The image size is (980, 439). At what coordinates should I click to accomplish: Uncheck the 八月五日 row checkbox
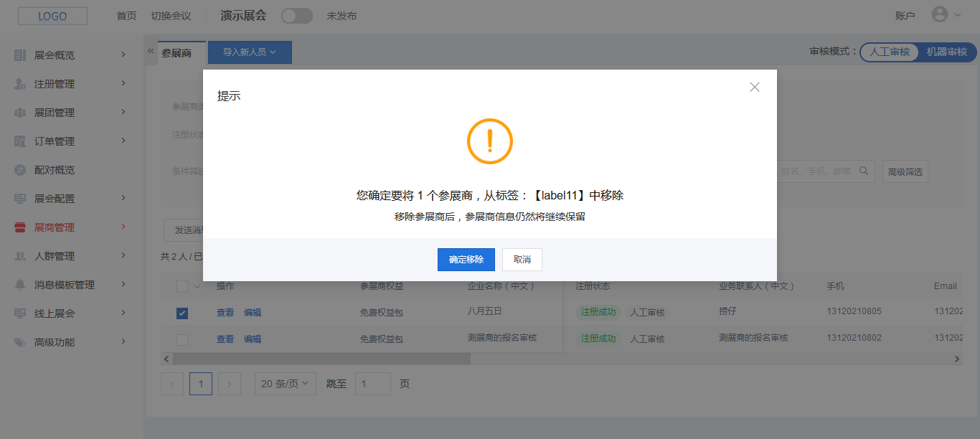tap(182, 313)
